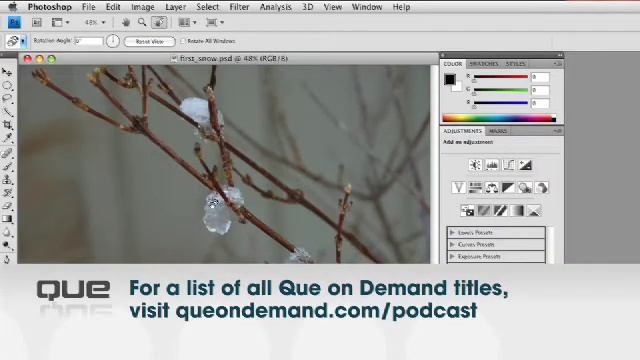
Task: Open the Adjustments panel options menu
Action: pyautogui.click(x=558, y=131)
